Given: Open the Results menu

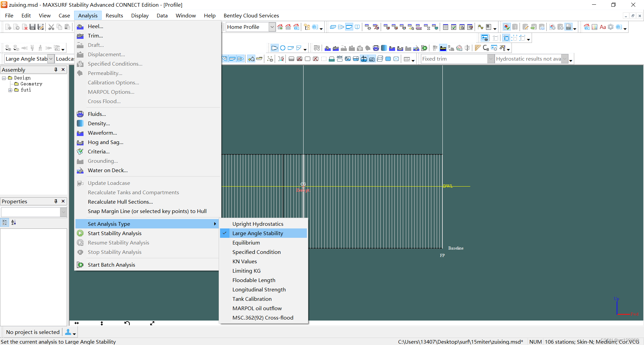Looking at the screenshot, I should click(114, 16).
